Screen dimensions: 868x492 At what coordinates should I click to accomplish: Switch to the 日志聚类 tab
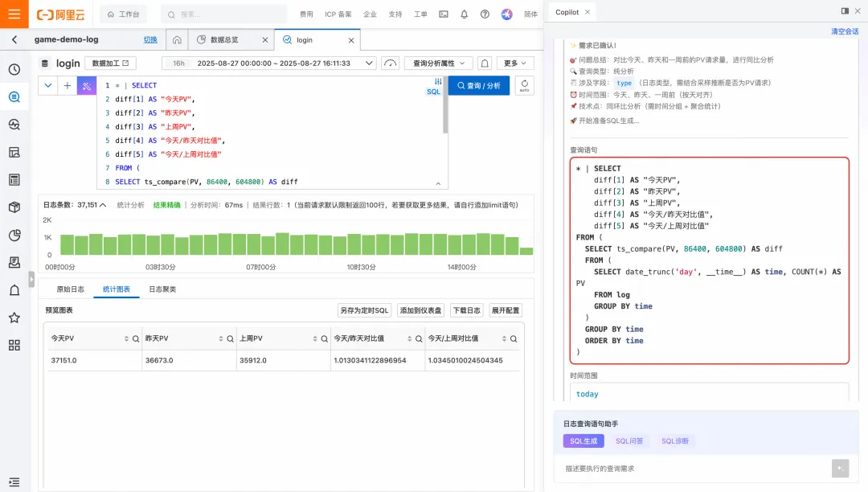pos(162,289)
